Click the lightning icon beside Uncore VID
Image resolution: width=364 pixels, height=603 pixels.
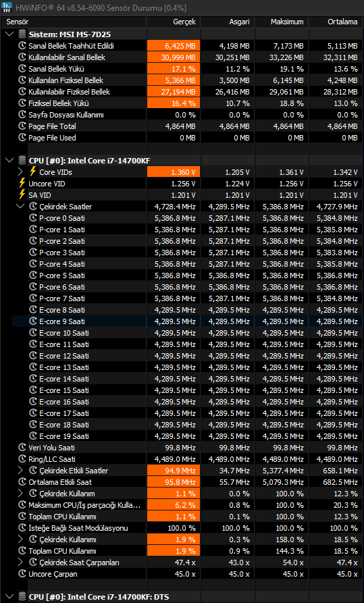[22, 184]
